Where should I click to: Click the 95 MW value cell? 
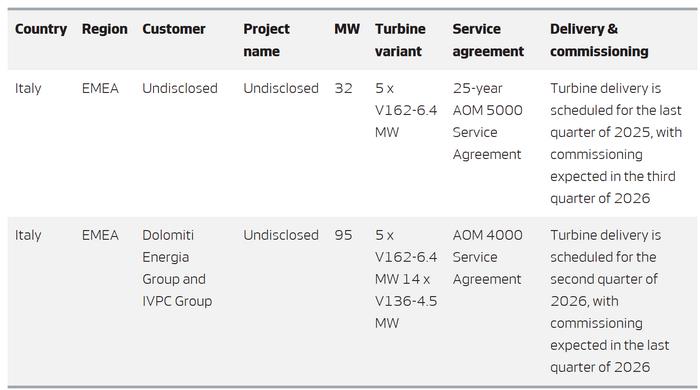343,235
